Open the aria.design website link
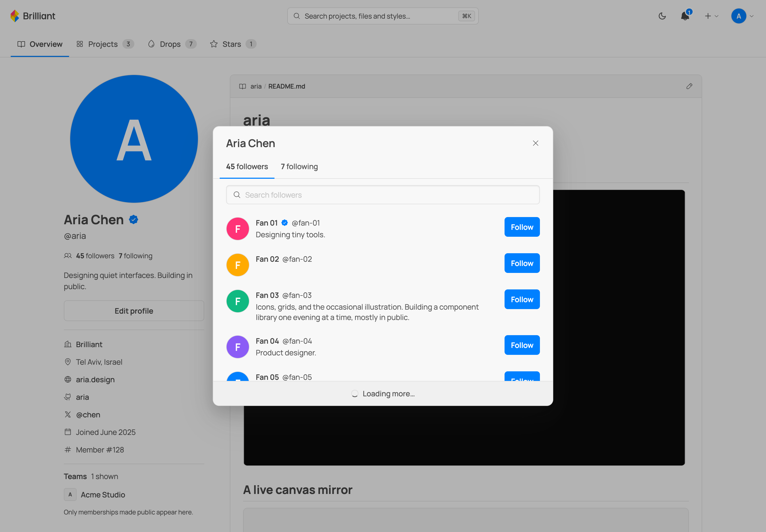 pos(95,379)
